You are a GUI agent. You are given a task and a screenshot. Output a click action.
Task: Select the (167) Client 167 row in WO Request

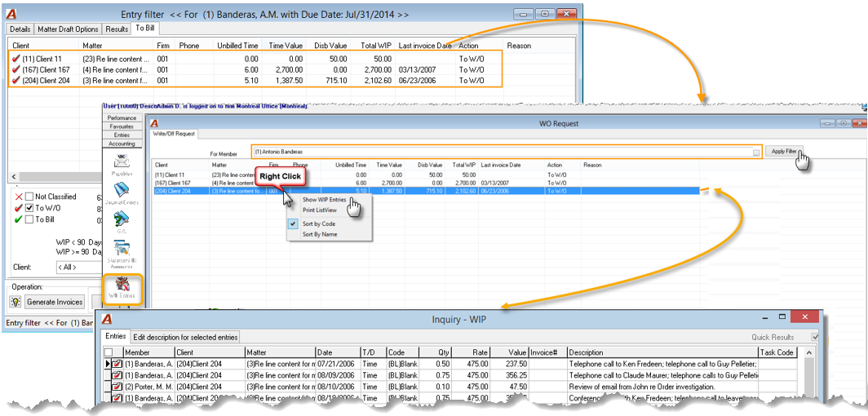tap(426, 182)
